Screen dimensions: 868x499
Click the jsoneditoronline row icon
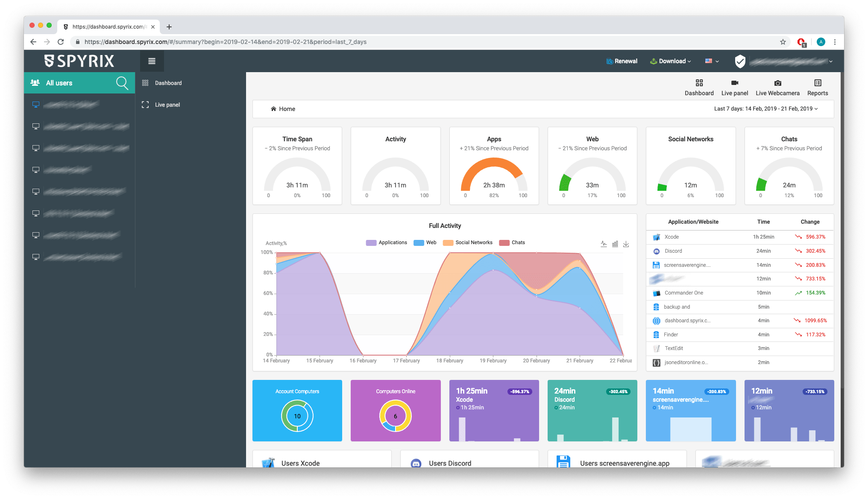pyautogui.click(x=657, y=362)
